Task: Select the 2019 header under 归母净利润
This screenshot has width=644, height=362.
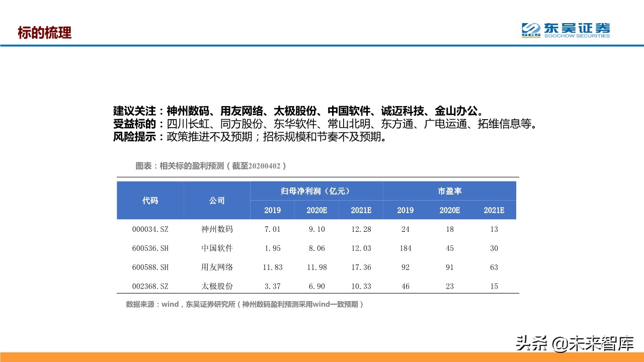Action: [x=272, y=210]
